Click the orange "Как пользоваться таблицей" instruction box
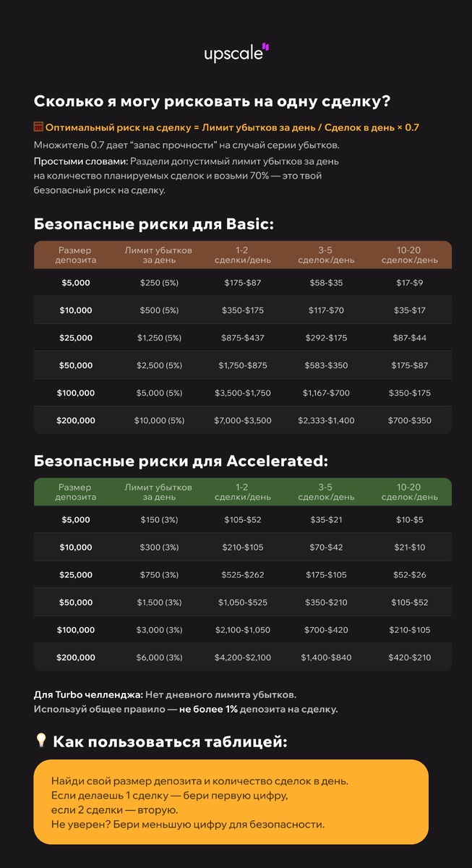This screenshot has height=868, width=472. 231,801
